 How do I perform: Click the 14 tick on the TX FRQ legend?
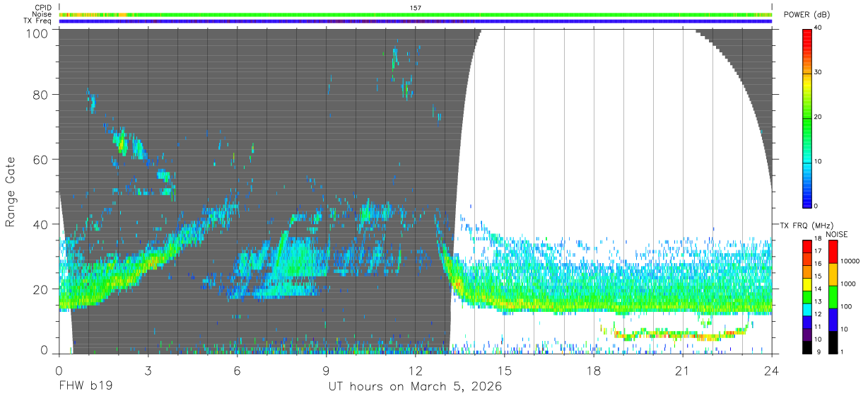(818, 289)
